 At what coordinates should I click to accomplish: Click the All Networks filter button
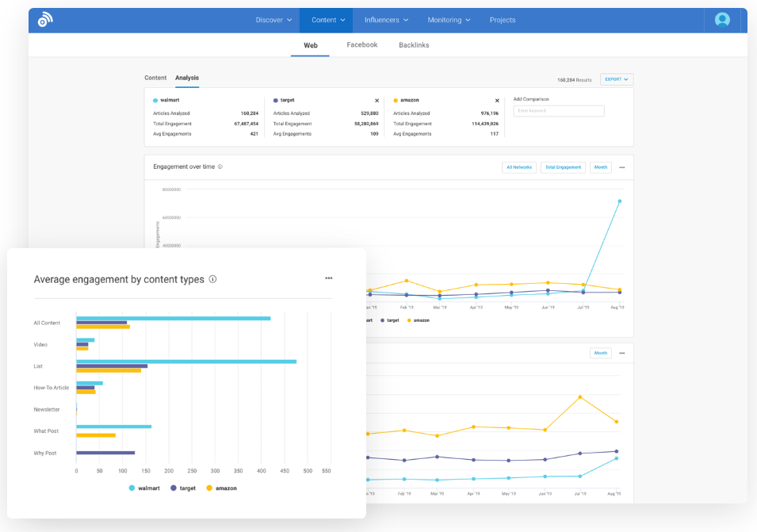click(x=519, y=167)
